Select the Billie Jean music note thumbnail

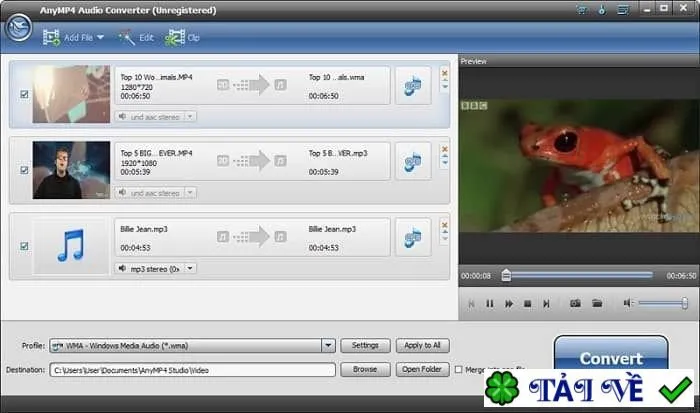tap(71, 246)
